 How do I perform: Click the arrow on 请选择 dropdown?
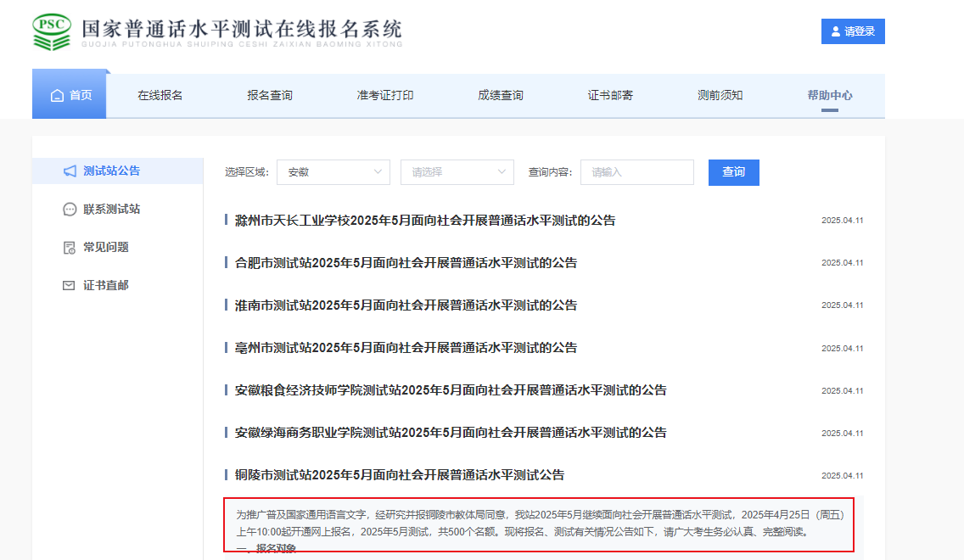click(x=501, y=172)
